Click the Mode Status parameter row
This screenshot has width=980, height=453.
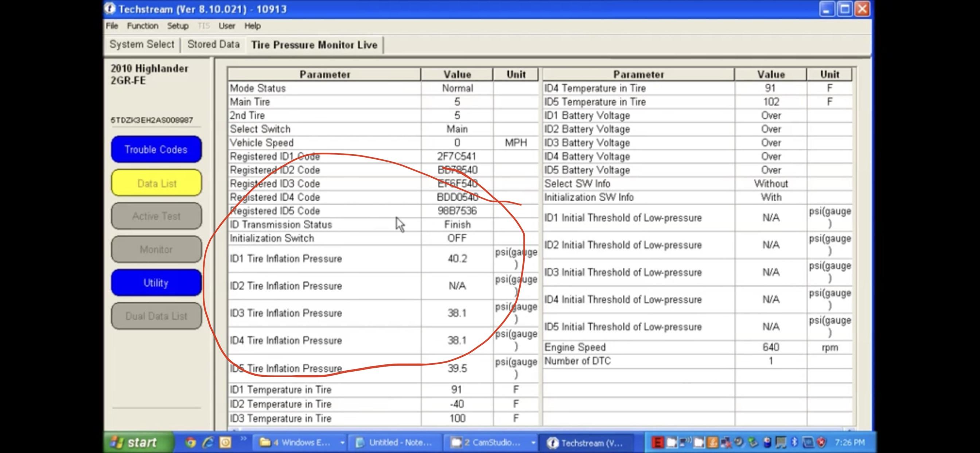point(383,88)
